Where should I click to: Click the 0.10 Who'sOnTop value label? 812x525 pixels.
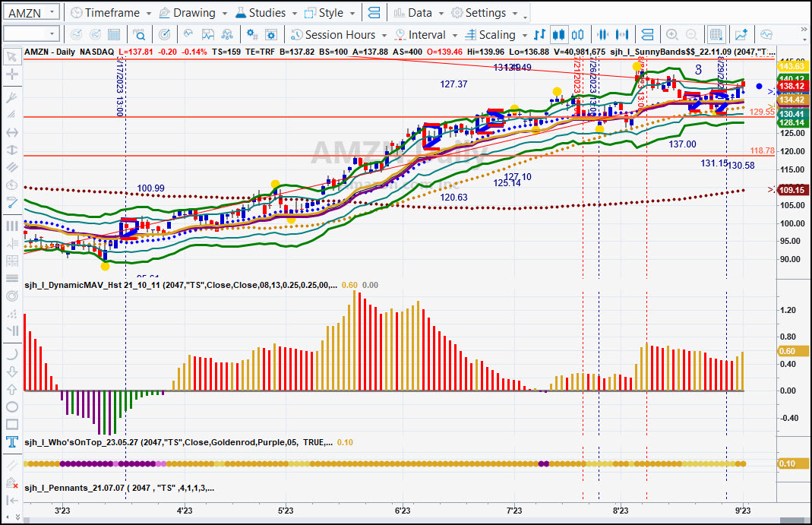point(793,463)
